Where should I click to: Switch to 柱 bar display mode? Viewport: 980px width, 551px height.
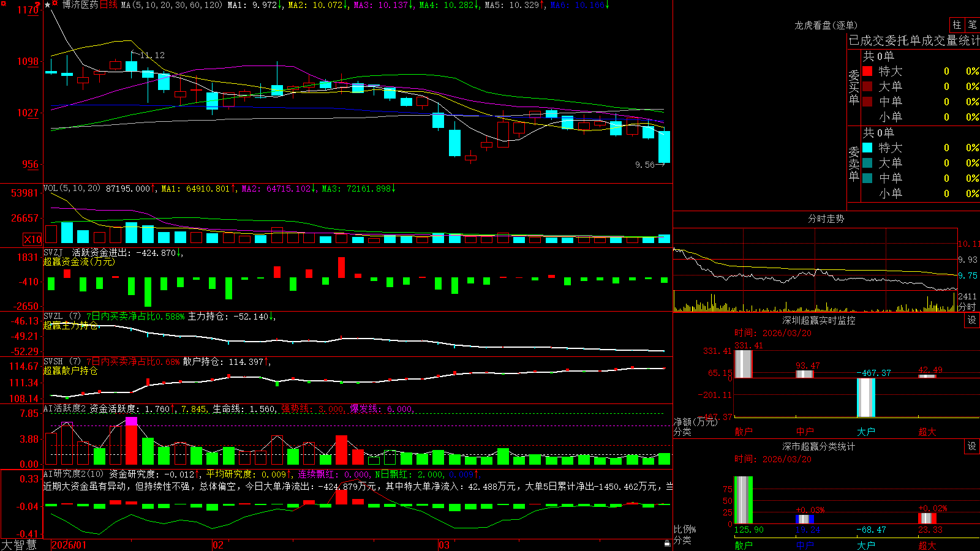click(x=957, y=25)
